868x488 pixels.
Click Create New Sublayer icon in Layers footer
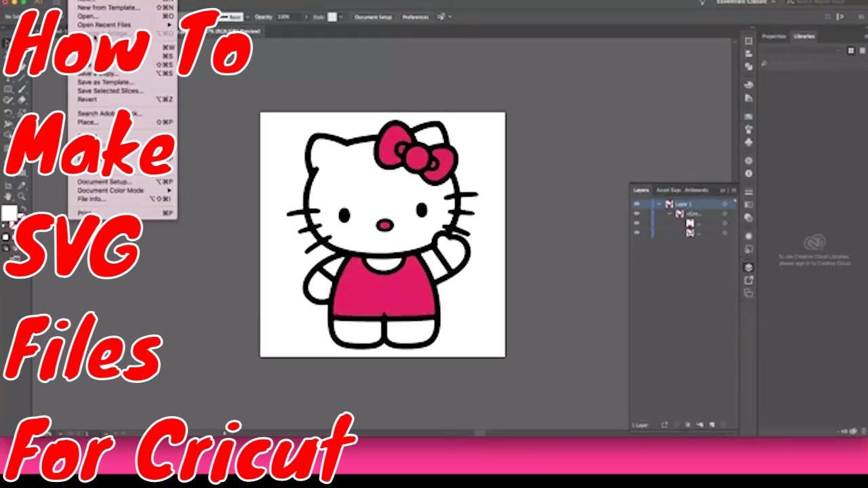pos(700,425)
